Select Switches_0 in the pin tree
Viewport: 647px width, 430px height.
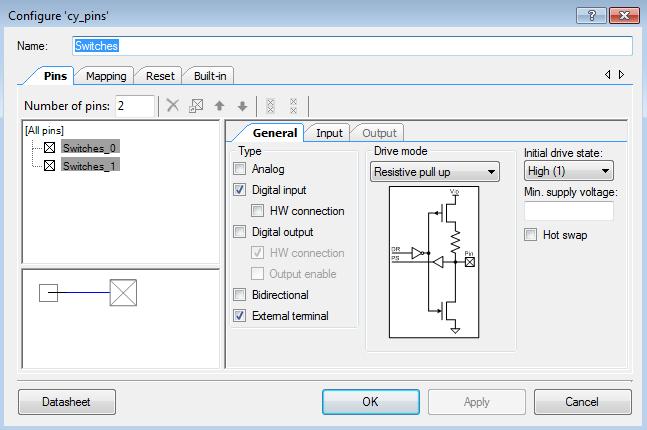click(90, 147)
